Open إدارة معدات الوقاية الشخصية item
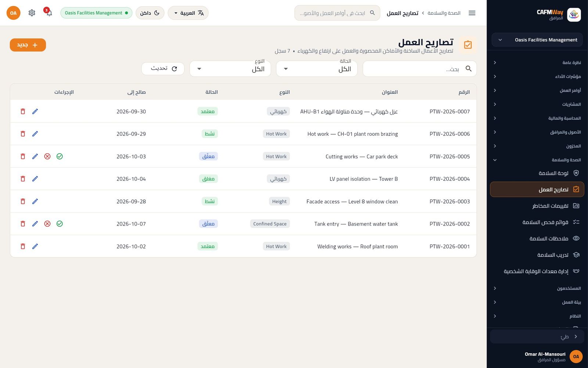The height and width of the screenshot is (368, 588). 537,271
